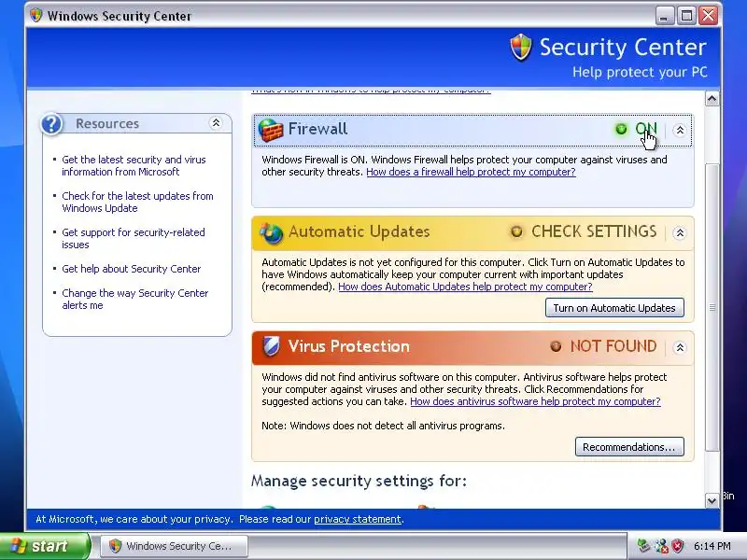
Task: Collapse the Firewall section
Action: tap(680, 130)
